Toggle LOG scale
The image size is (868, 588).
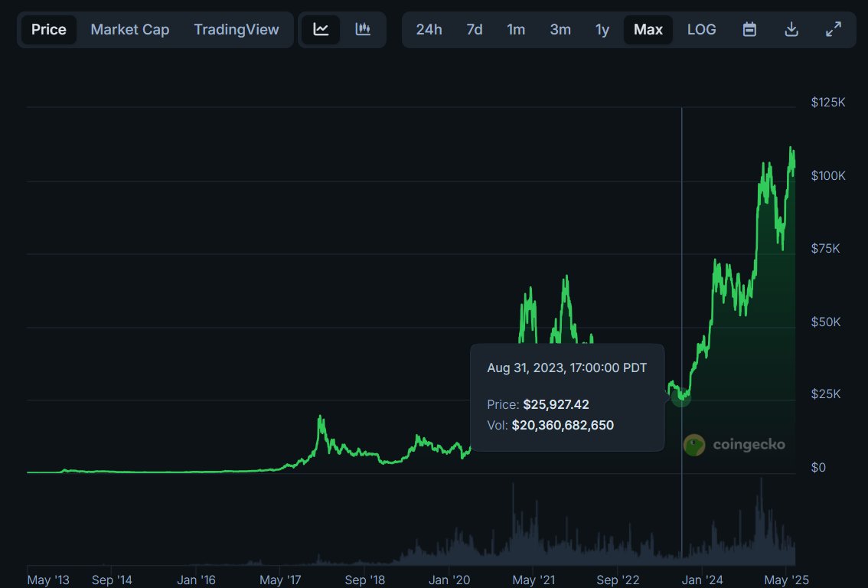(701, 29)
